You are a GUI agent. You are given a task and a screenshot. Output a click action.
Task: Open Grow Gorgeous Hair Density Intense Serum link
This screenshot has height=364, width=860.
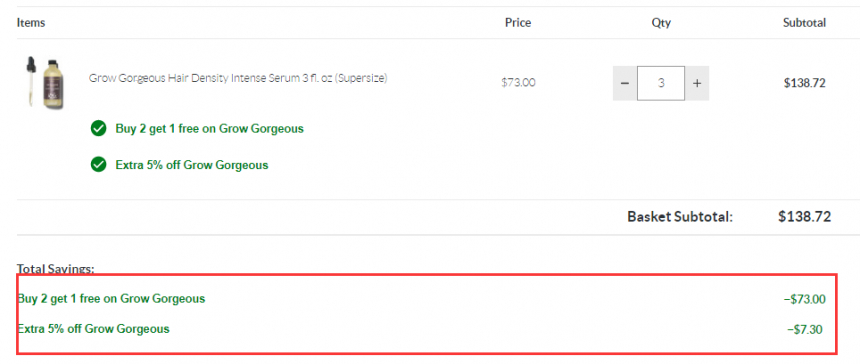(238, 78)
